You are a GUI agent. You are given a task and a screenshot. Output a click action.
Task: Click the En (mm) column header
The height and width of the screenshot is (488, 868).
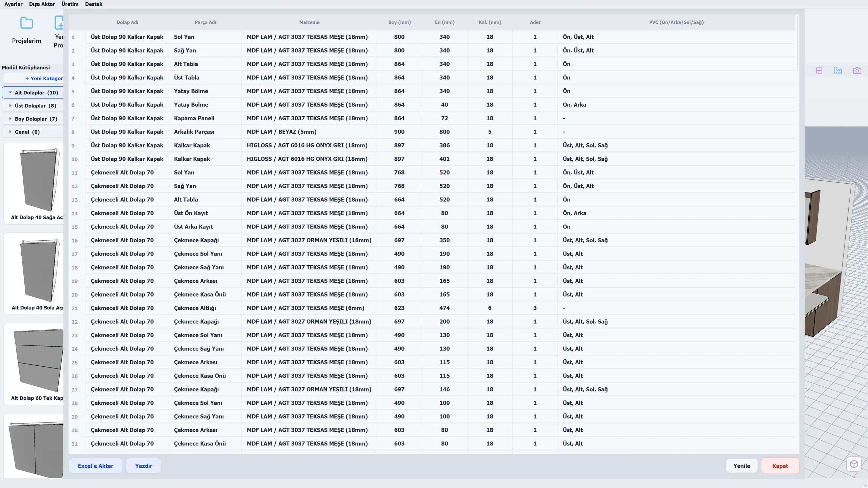coord(445,22)
